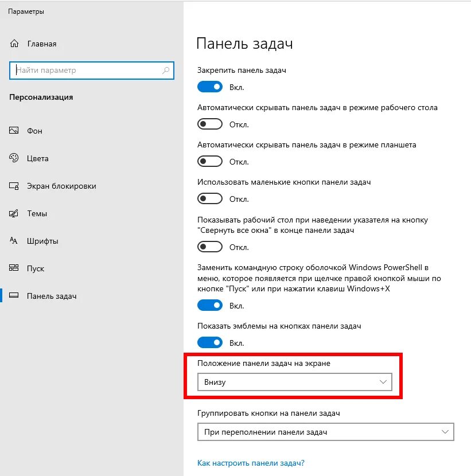Click the Положение панели задач на экране label
This screenshot has height=476, width=471.
point(263,363)
